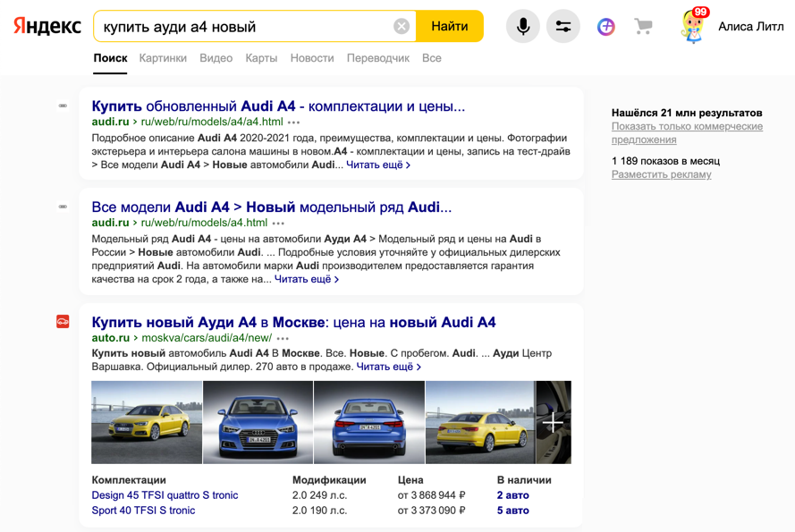Open search settings filter icon

pos(563,27)
